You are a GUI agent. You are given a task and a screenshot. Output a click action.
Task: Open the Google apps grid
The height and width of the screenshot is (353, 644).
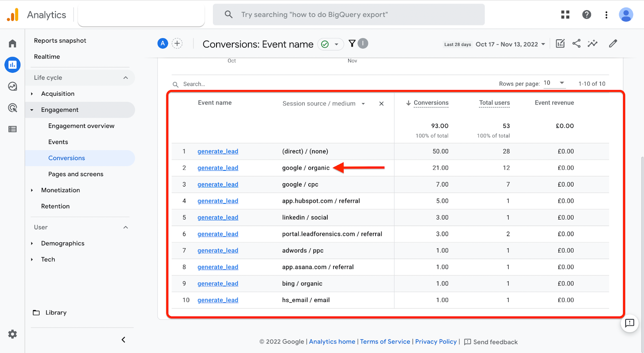[x=566, y=15]
